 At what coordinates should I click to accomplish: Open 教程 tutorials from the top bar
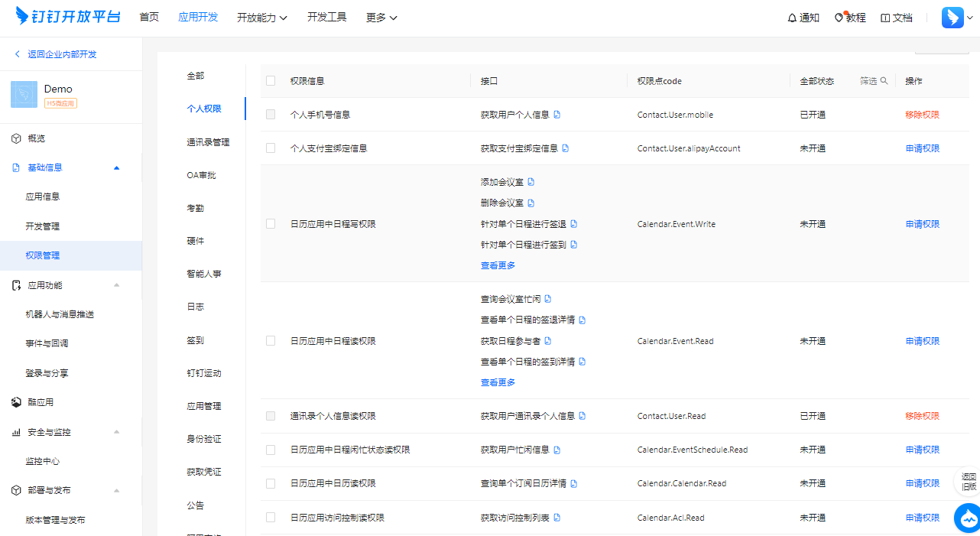tap(849, 17)
